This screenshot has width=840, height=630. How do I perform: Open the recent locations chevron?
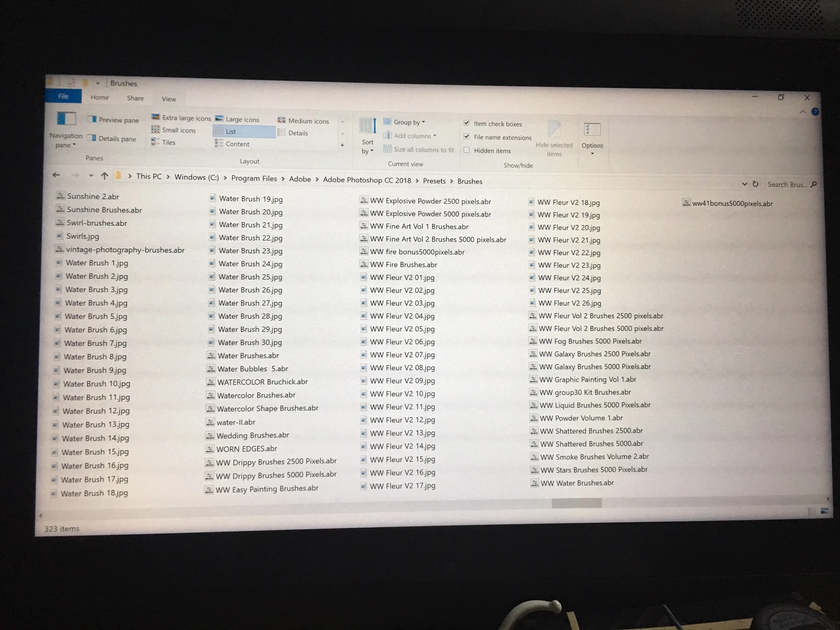tap(90, 175)
